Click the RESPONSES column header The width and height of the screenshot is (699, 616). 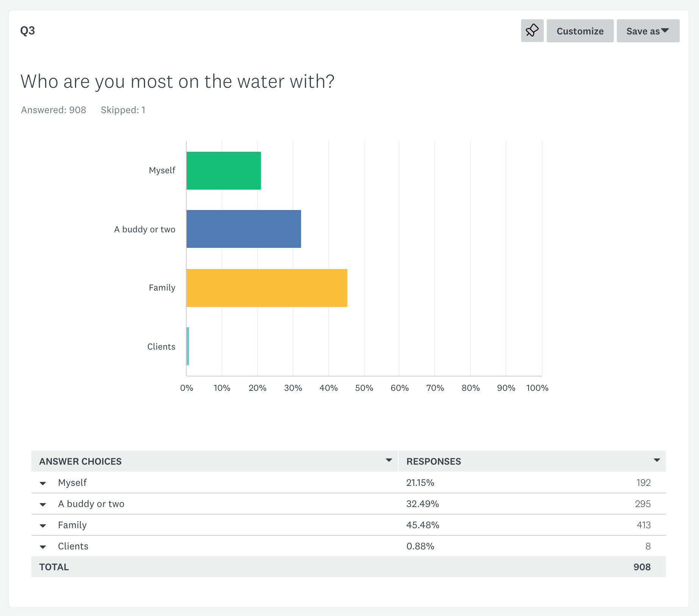point(434,461)
